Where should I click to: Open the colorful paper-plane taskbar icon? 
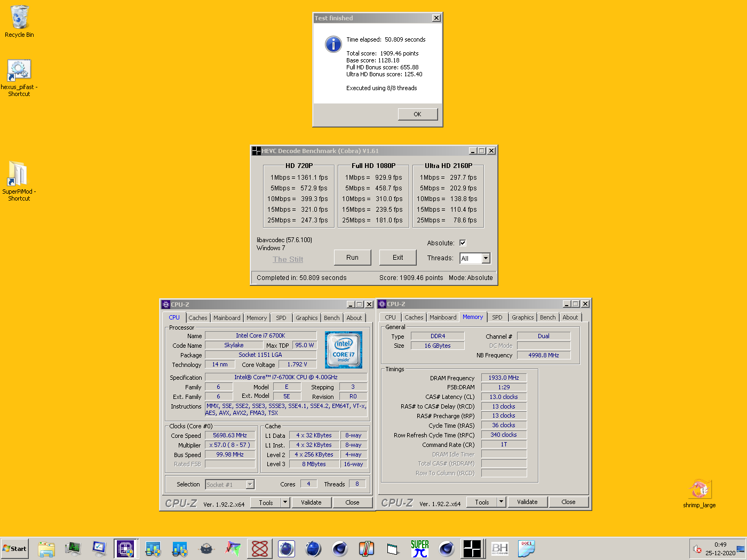233,549
